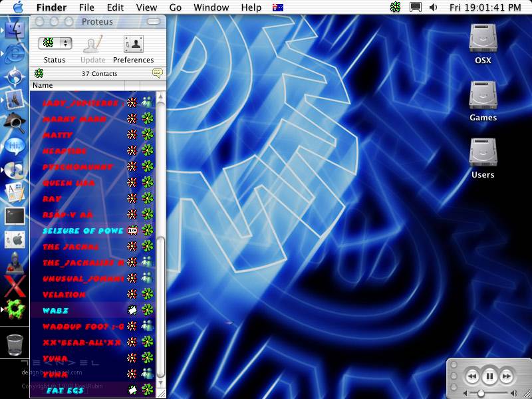The width and height of the screenshot is (532, 399).
Task: Open System Preferences from the Dock
Action: click(14, 239)
